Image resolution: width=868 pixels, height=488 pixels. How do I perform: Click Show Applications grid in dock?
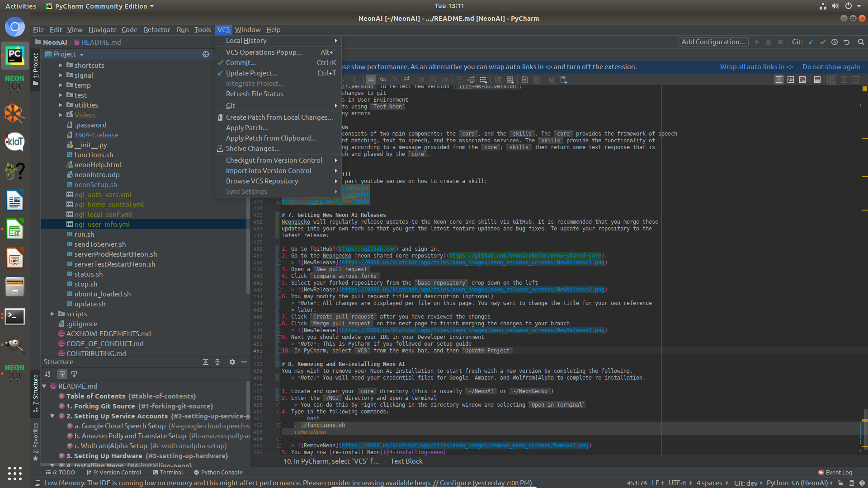[14, 473]
